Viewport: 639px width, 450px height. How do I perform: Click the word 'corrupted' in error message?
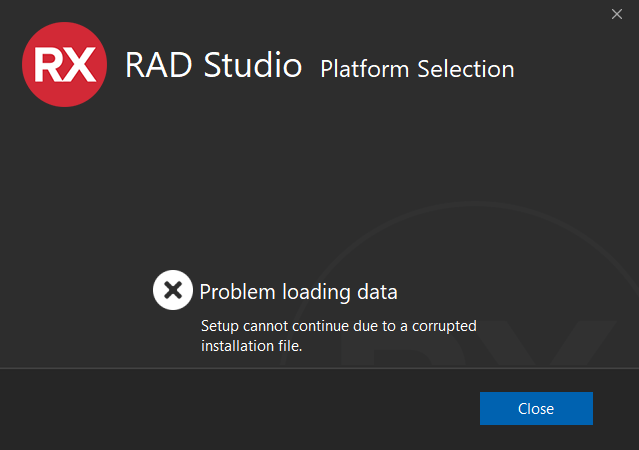(x=444, y=326)
